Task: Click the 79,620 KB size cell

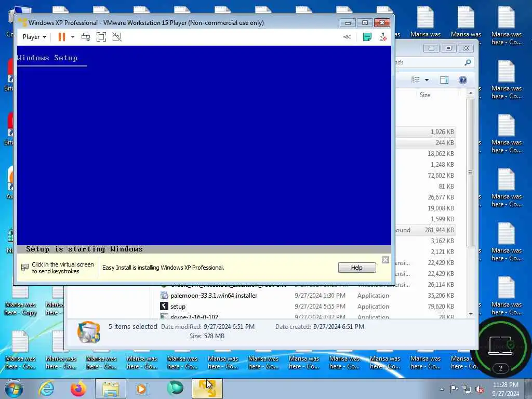Action: click(441, 307)
